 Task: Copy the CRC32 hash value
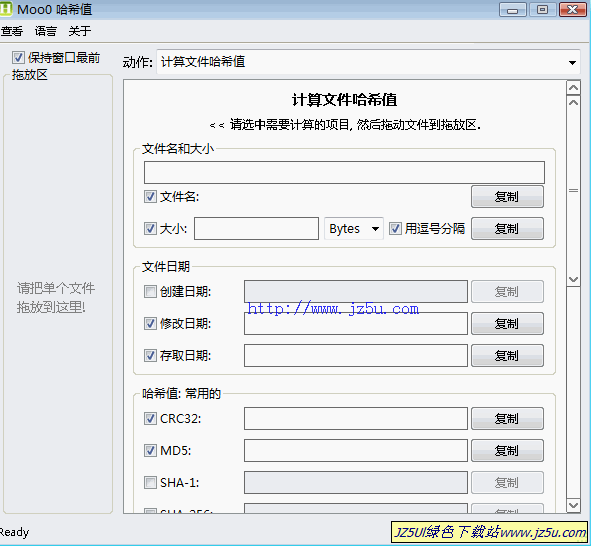click(x=507, y=418)
